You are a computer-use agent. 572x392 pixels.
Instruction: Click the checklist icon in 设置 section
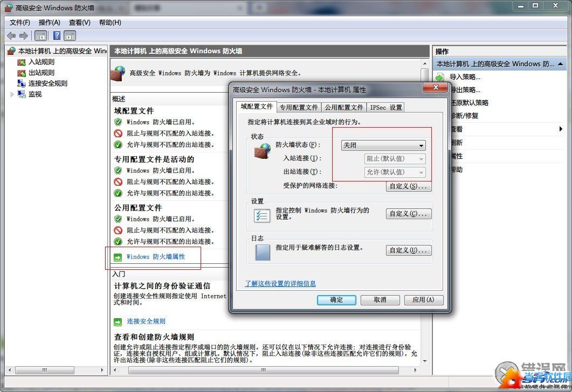(262, 215)
